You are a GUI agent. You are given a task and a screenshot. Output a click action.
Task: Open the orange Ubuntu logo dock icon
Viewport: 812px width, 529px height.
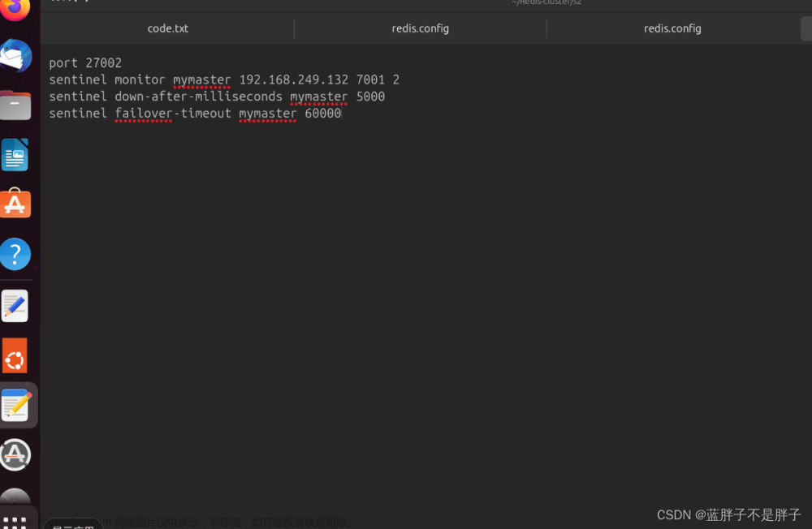coord(15,355)
